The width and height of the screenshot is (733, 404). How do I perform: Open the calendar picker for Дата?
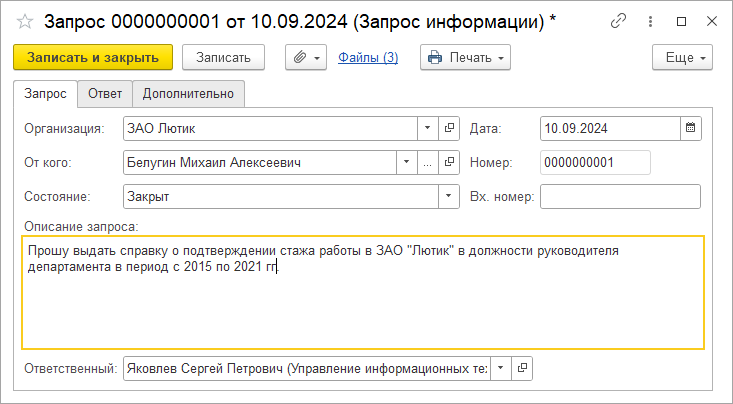pyautogui.click(x=690, y=128)
